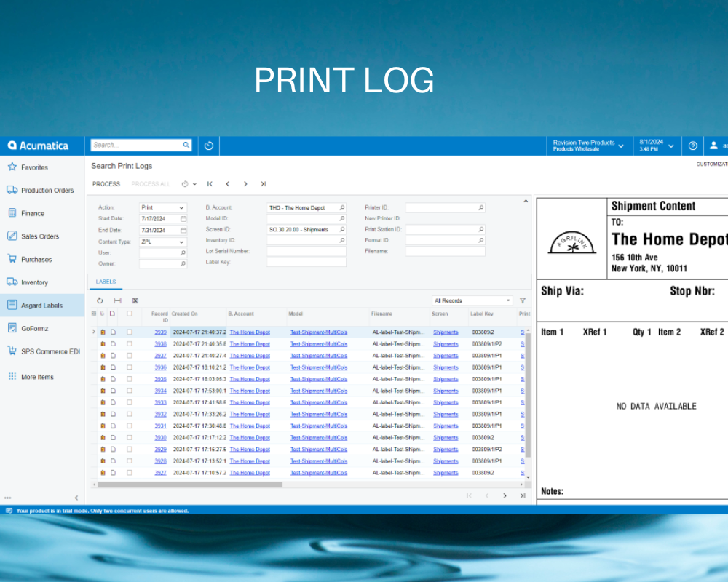Select the checkbox for record 3937
The image size is (728, 582).
130,356
